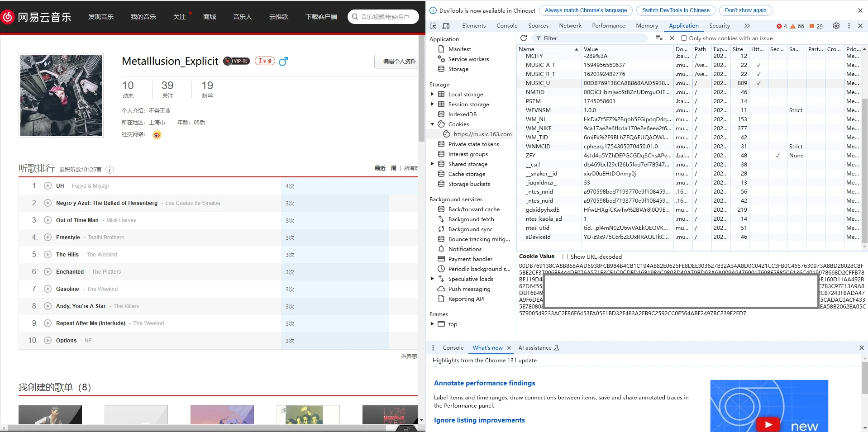868x432 pixels.
Task: Play the song UH by Fujiya & Miyagi
Action: [x=48, y=186]
